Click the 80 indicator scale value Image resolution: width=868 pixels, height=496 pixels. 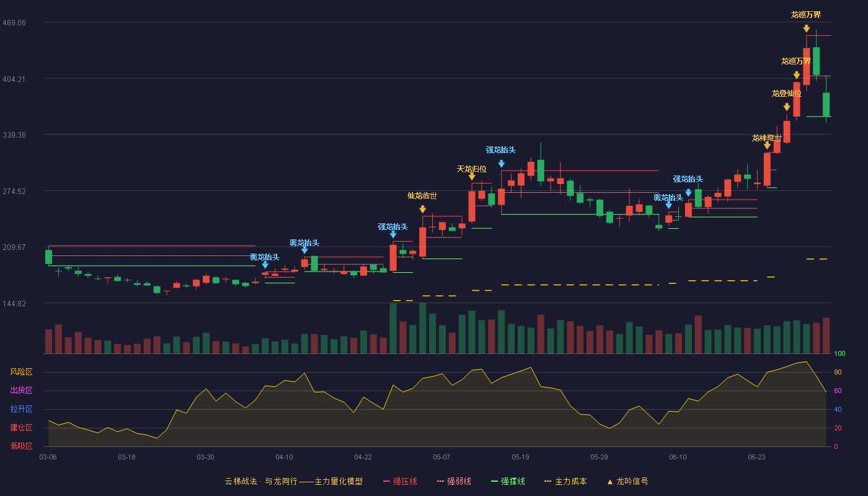838,372
